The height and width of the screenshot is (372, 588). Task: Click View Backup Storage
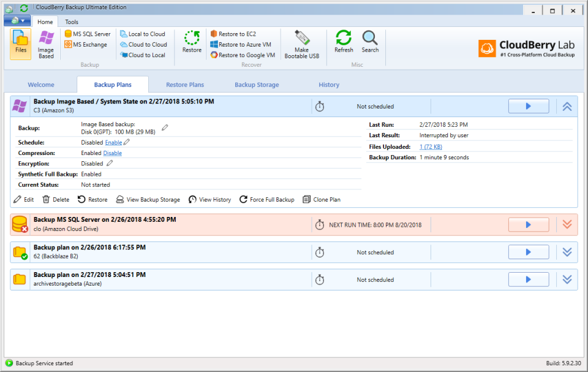[148, 200]
